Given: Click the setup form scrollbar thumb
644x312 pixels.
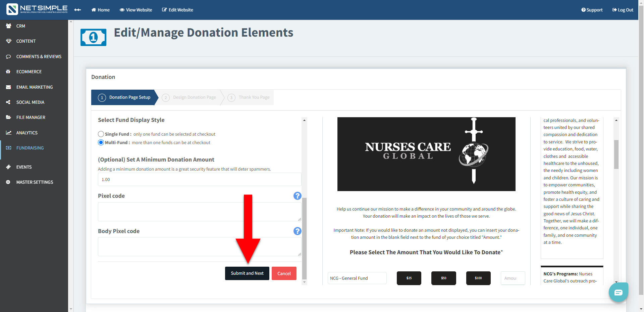Looking at the screenshot, I should tap(304, 238).
